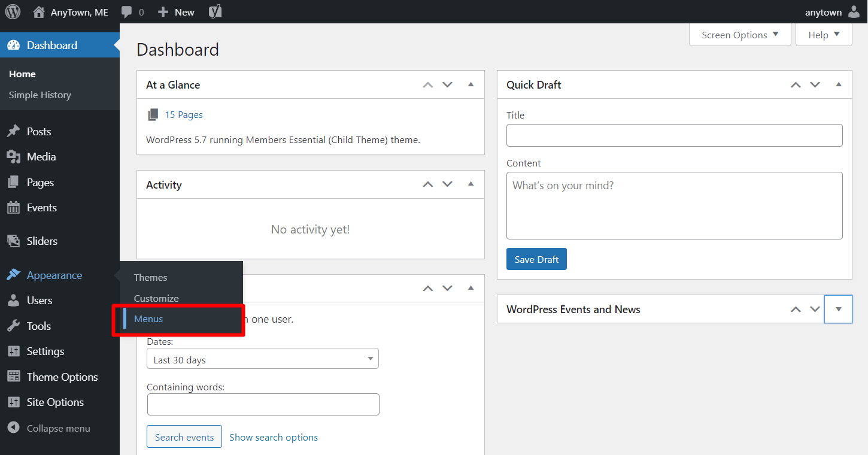Move Quick Draft panel down
The height and width of the screenshot is (455, 868).
815,85
